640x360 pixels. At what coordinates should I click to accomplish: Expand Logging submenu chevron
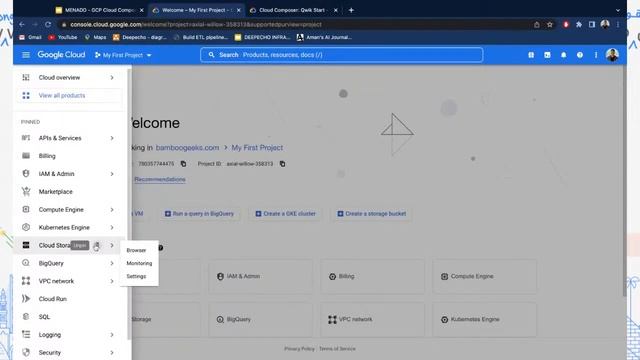click(112, 335)
